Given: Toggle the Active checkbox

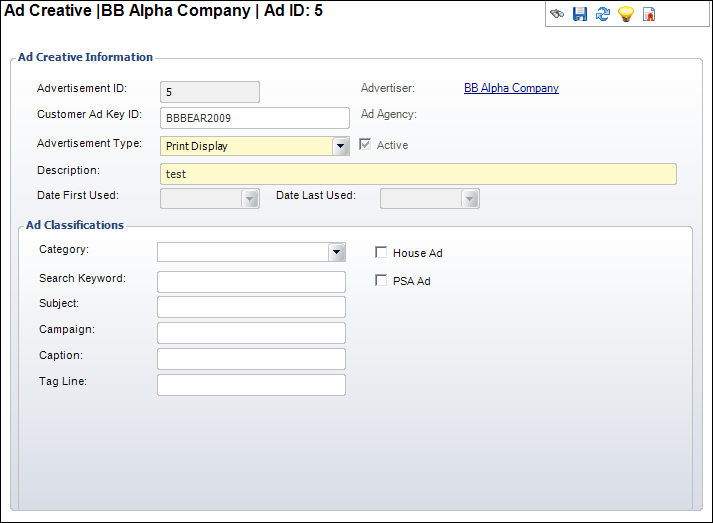Looking at the screenshot, I should [x=365, y=145].
